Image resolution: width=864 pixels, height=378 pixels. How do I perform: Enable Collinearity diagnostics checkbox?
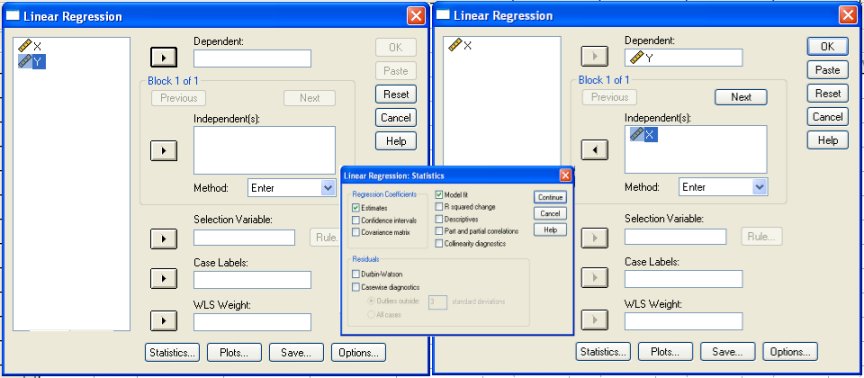439,243
